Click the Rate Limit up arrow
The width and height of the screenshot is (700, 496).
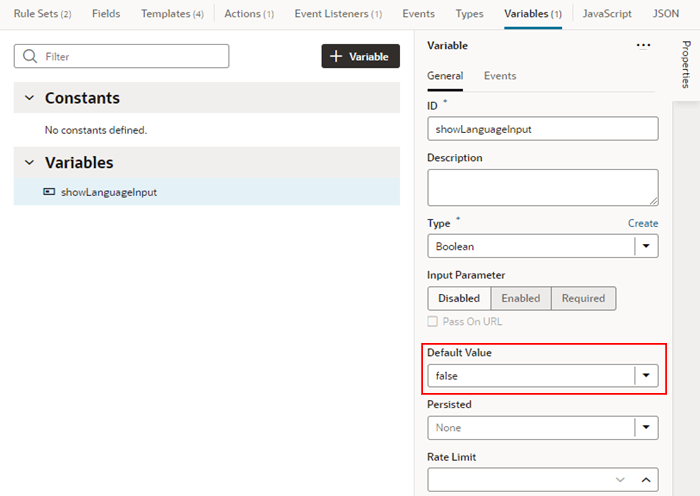point(646,480)
